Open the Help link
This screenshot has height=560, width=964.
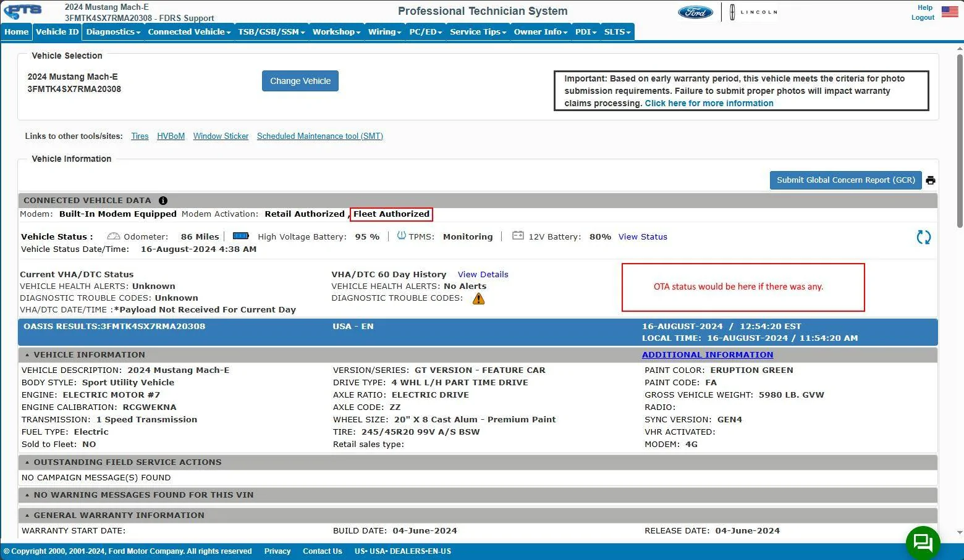(x=925, y=8)
